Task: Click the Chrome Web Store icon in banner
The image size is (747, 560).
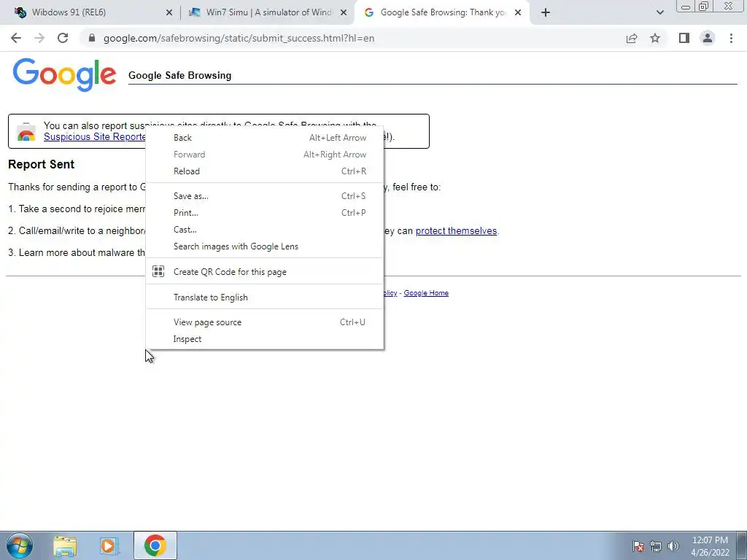Action: (26, 132)
